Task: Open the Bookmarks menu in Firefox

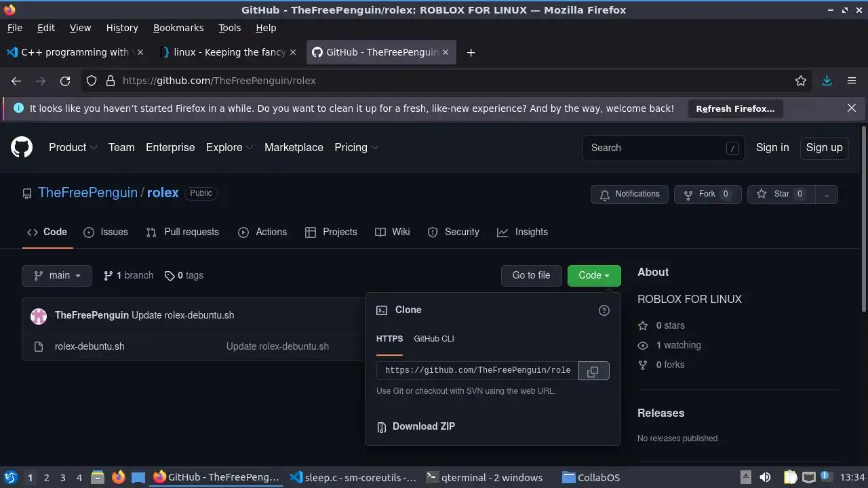Action: click(x=178, y=28)
